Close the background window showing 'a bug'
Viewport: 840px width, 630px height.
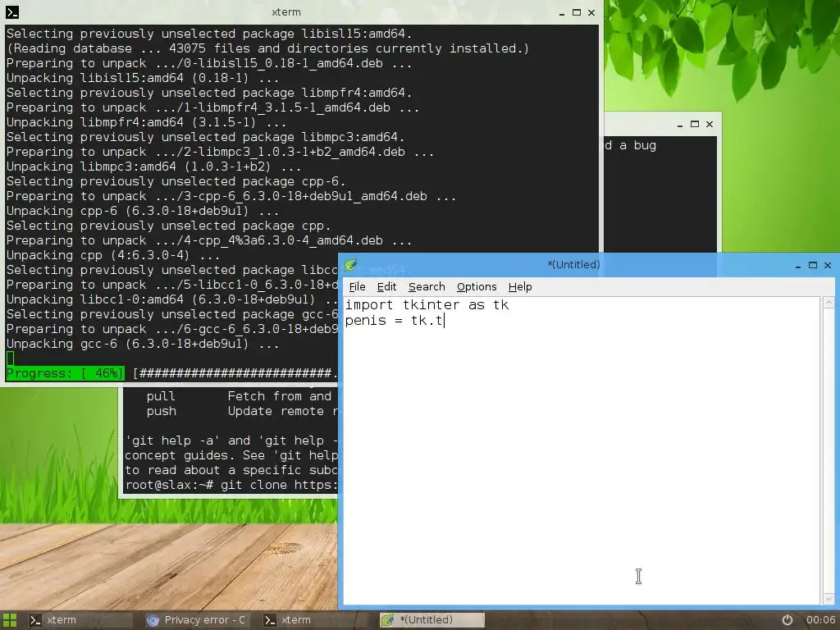pos(710,124)
